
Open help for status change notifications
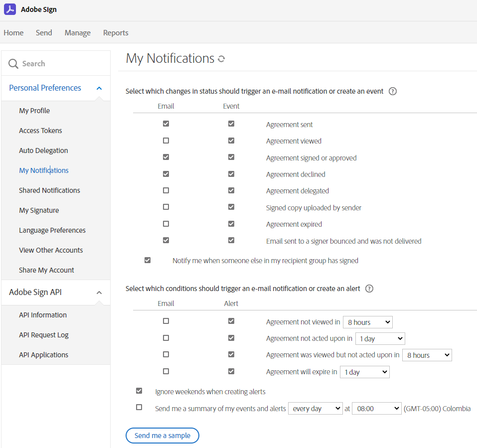pyautogui.click(x=392, y=91)
